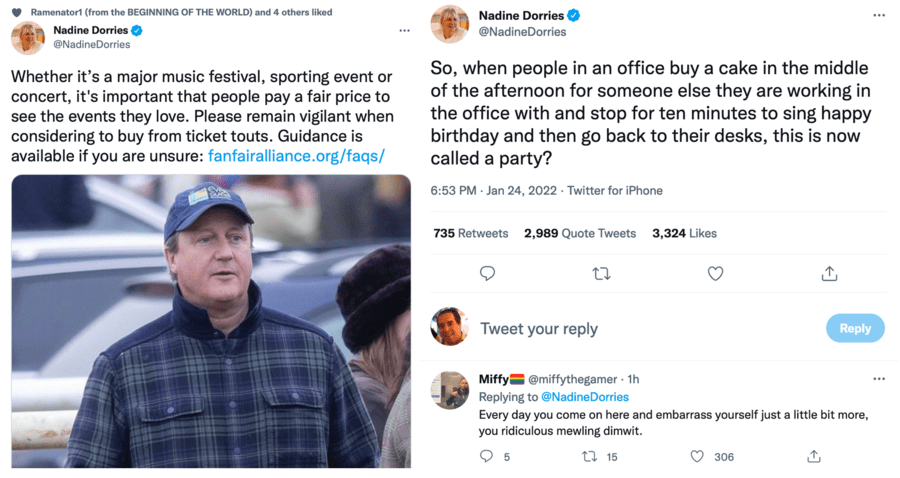The height and width of the screenshot is (478, 900).
Task: Share the main tweet via share icon
Action: click(x=828, y=273)
